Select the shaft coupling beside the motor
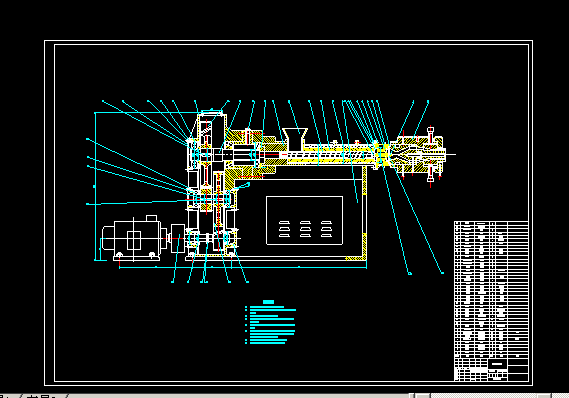The height and width of the screenshot is (398, 569). pos(177,238)
